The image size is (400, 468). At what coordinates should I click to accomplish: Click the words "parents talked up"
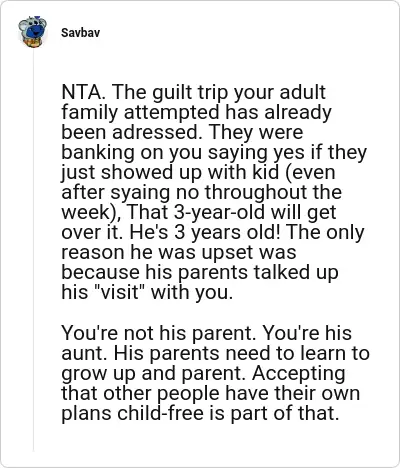(258, 273)
